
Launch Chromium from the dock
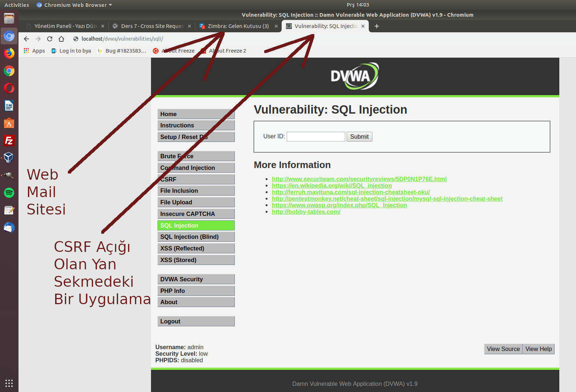pos(9,36)
